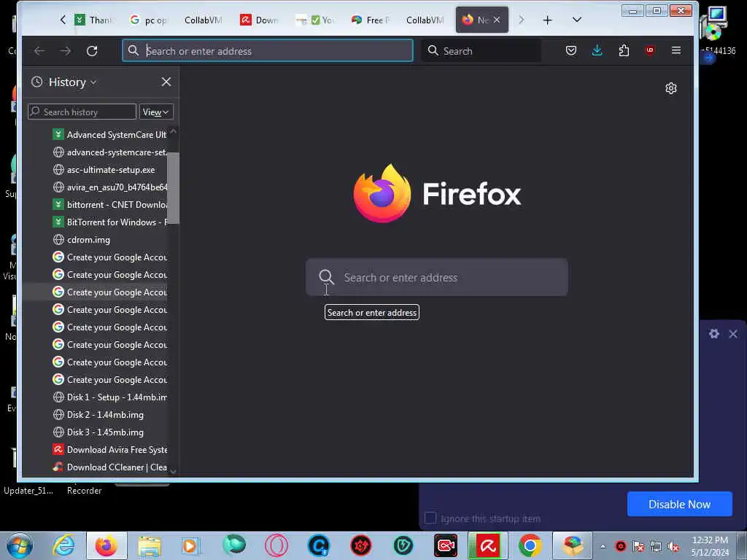
Task: Close the History sidebar
Action: point(166,82)
